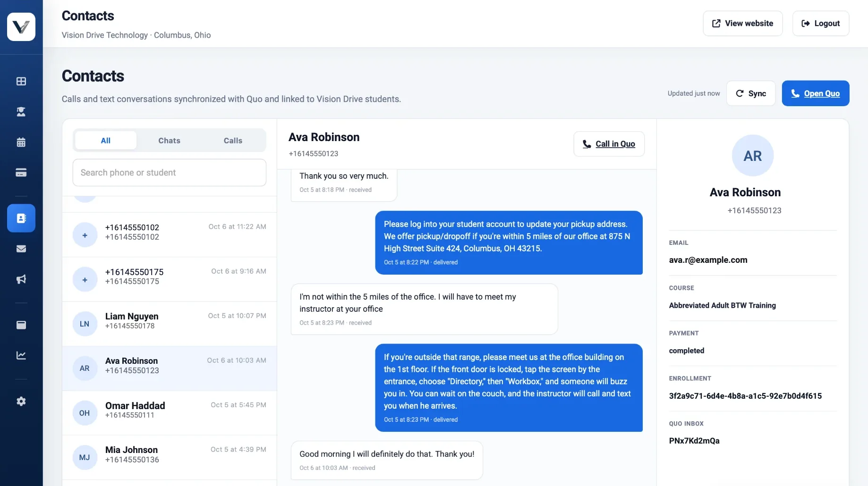Open the envelope mail icon in sidebar
Screen dimensions: 868x486
(x=21, y=249)
